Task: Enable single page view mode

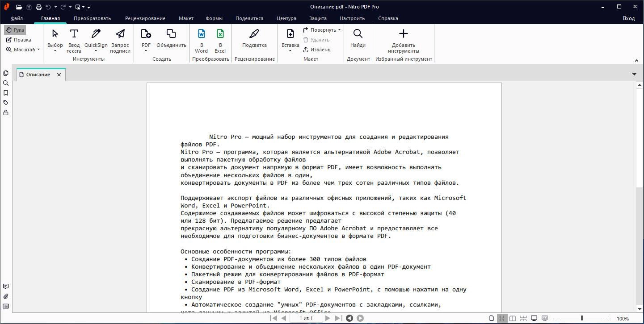Action: point(492,318)
